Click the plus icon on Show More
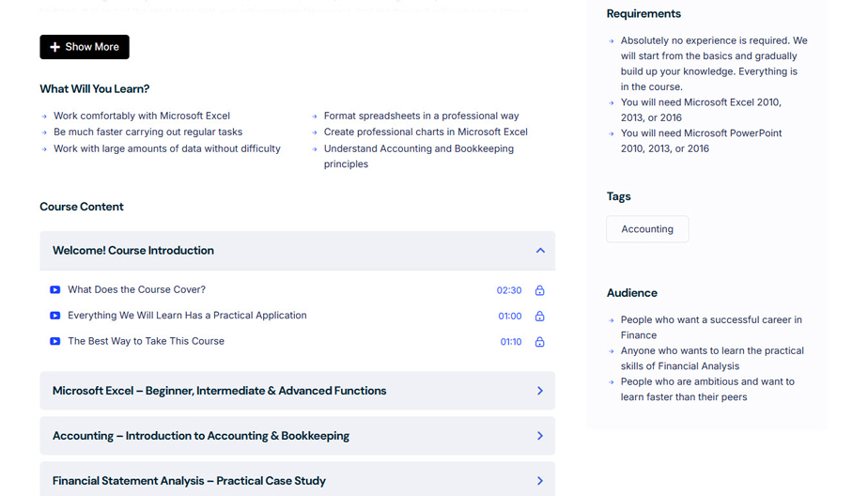The height and width of the screenshot is (496, 868). pos(54,47)
